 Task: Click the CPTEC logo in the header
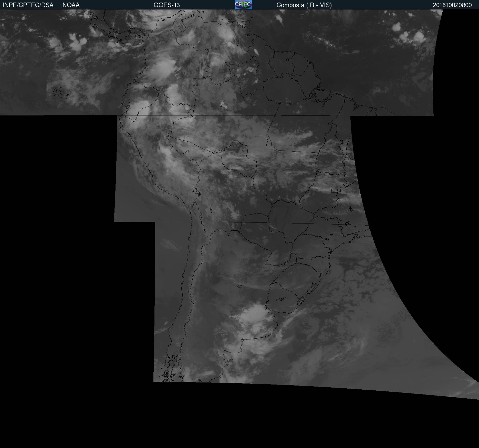243,5
